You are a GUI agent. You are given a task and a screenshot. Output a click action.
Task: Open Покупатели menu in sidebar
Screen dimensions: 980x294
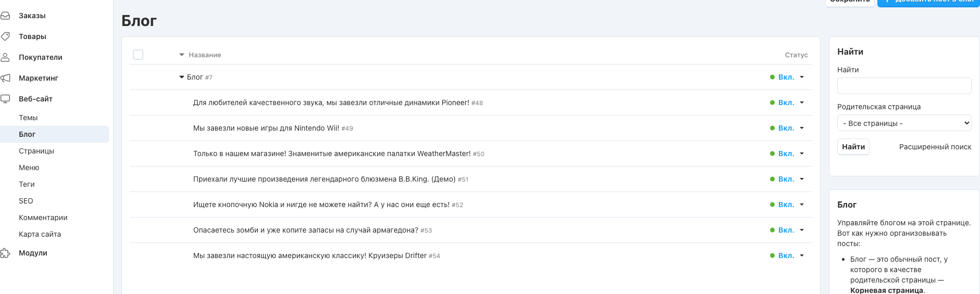(41, 57)
